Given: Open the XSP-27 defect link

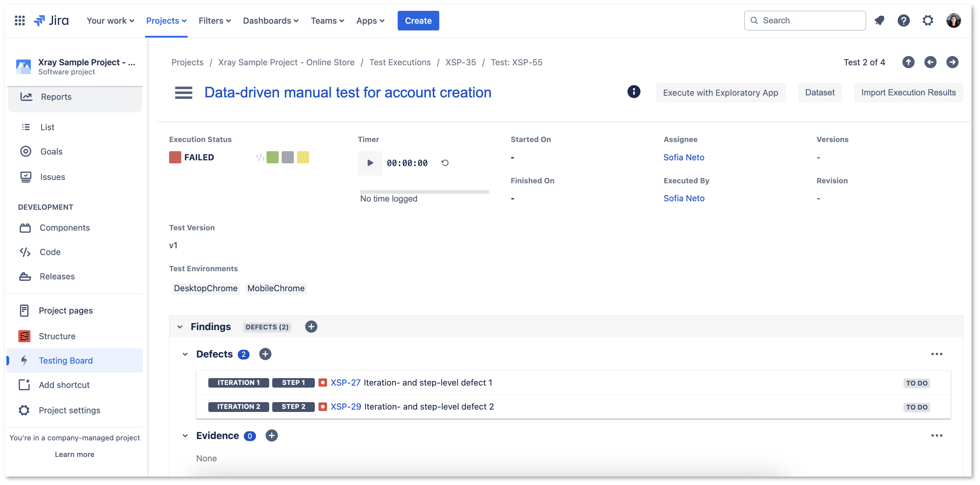Looking at the screenshot, I should [x=345, y=383].
